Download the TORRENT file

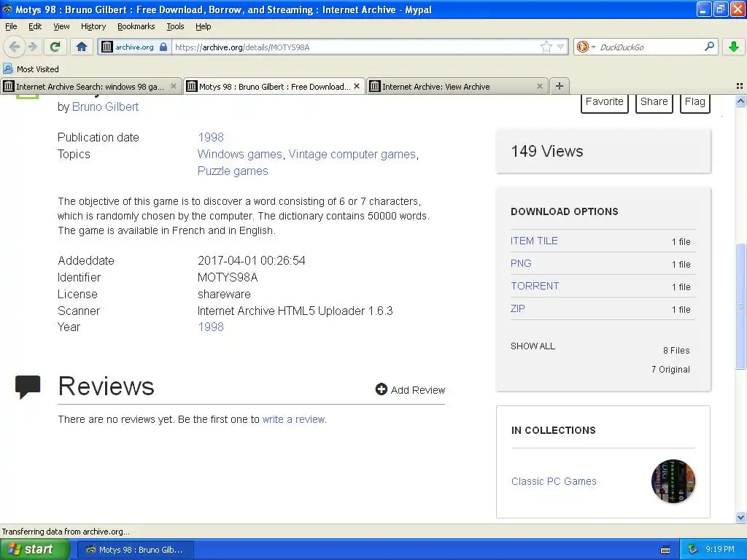(x=535, y=286)
